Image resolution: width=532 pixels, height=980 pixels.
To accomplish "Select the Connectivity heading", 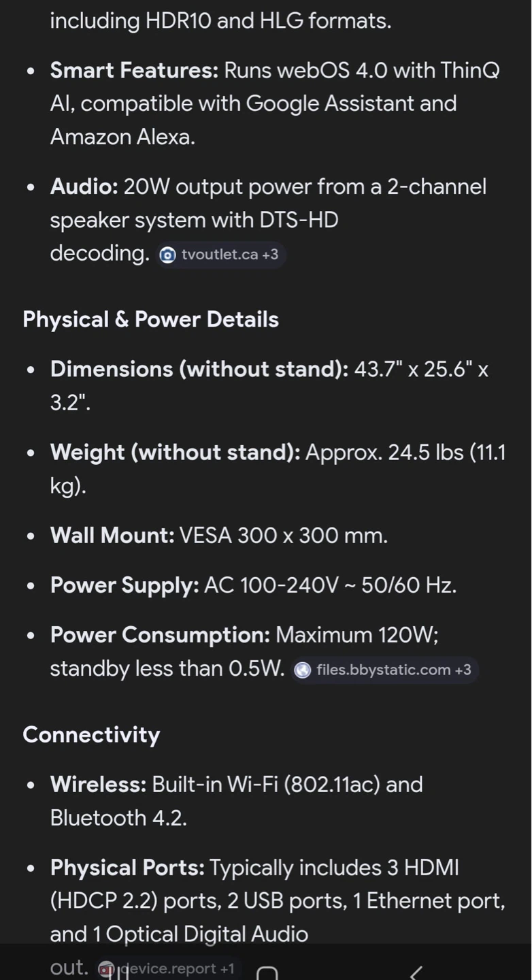I will (x=91, y=734).
